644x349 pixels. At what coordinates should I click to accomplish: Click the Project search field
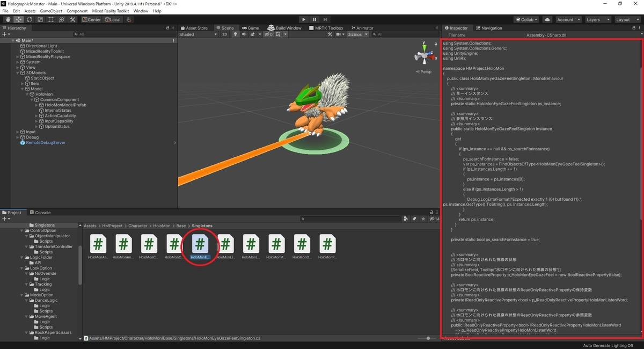[x=350, y=219]
